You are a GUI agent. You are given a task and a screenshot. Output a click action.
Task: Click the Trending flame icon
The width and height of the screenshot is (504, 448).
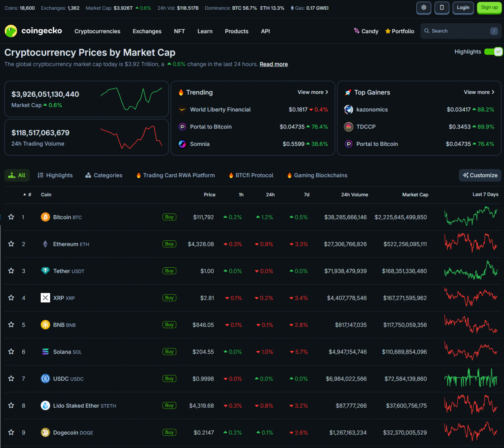pos(182,92)
